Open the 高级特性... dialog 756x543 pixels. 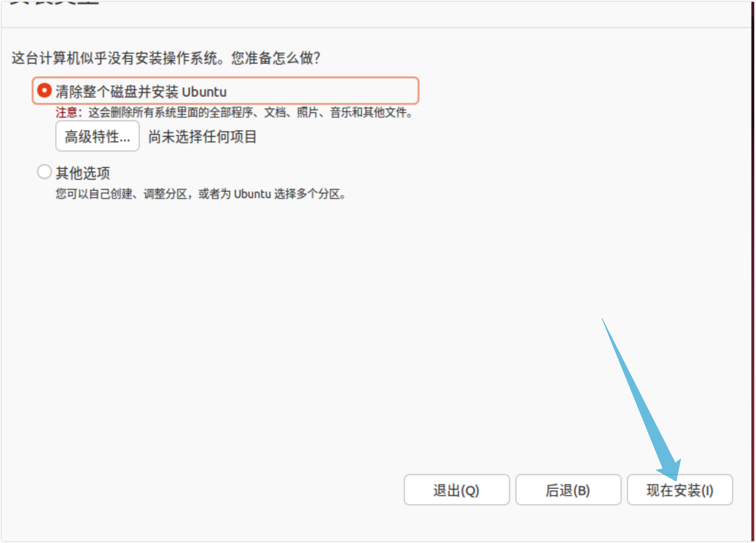tap(97, 137)
